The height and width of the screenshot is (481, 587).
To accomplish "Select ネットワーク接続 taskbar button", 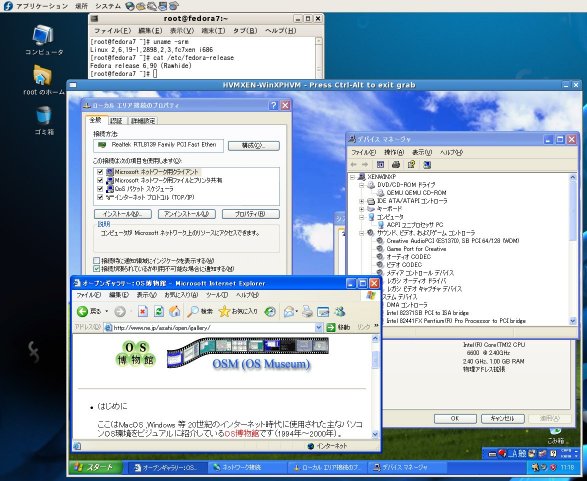I will pos(246,468).
